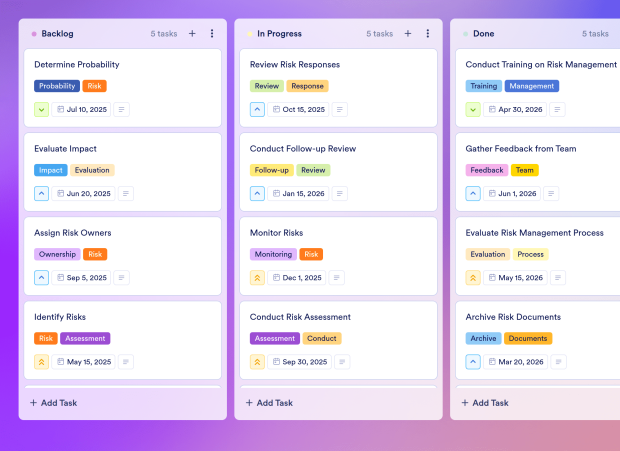Change priority arrow on Review Risk Responses card
This screenshot has height=451, width=620.
click(257, 109)
